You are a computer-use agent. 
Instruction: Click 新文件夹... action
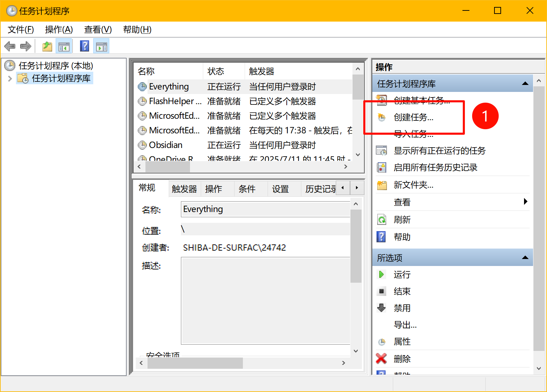414,185
